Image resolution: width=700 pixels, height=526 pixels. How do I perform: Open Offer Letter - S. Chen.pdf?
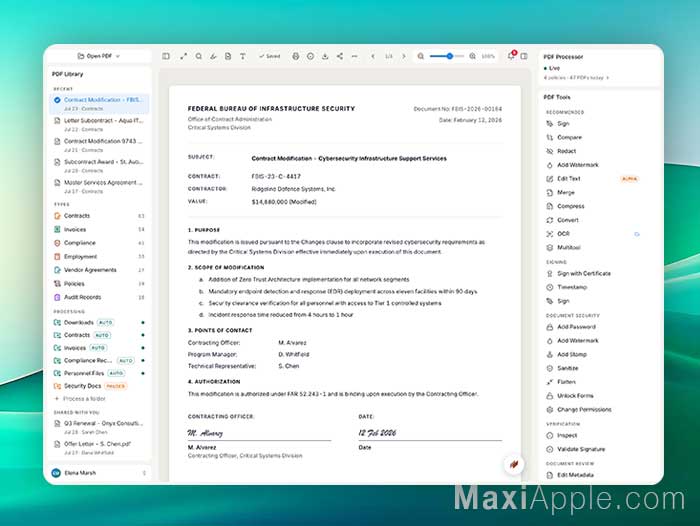click(99, 448)
